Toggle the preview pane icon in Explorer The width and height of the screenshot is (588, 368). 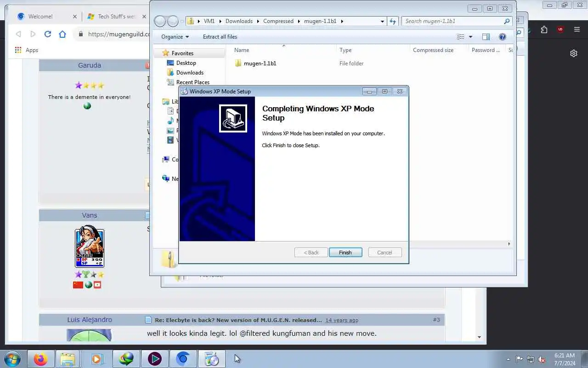(486, 37)
